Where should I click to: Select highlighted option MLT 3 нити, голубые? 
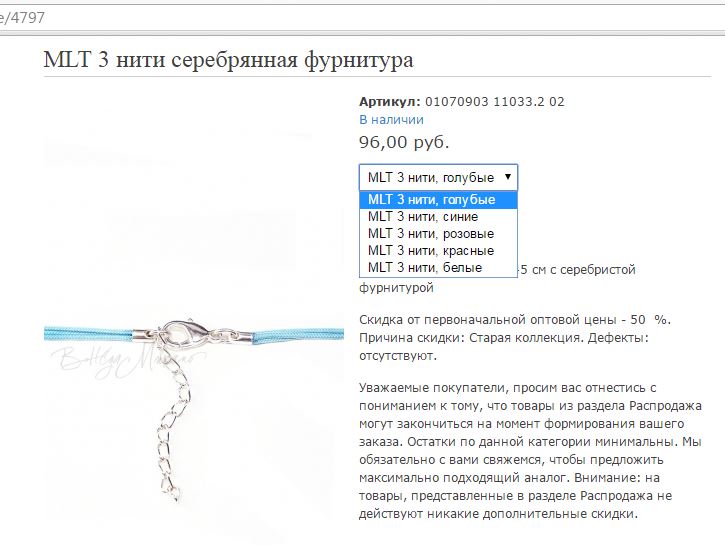438,200
